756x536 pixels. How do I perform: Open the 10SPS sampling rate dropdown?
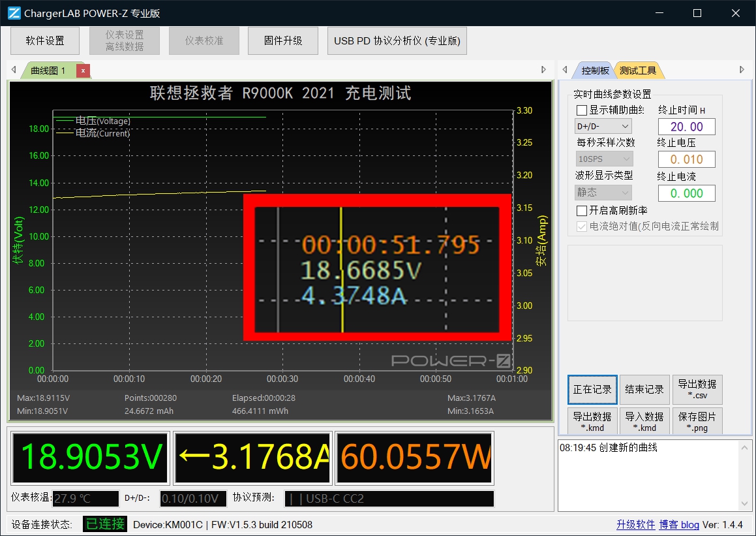(x=603, y=159)
